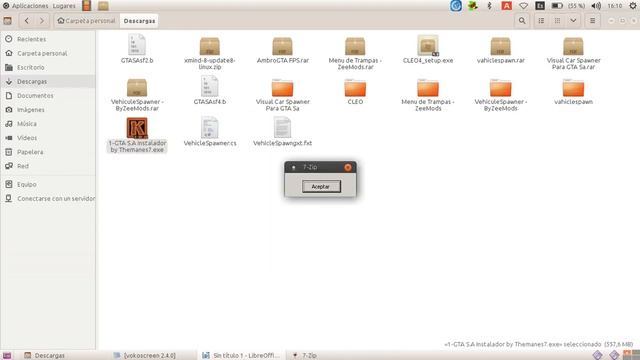
Task: Switch to Sin título 1 - LibreOffice taskbar entry
Action: [241, 356]
